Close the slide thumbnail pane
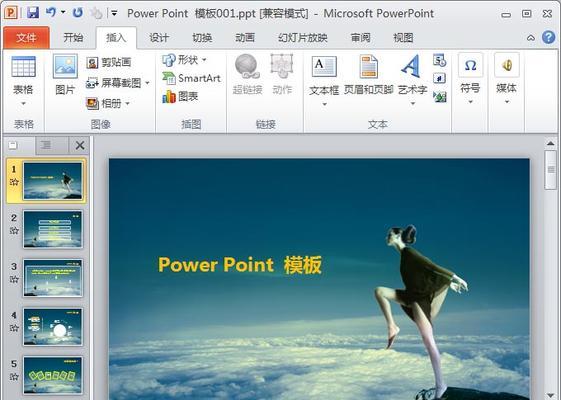The height and width of the screenshot is (400, 561). (80, 145)
